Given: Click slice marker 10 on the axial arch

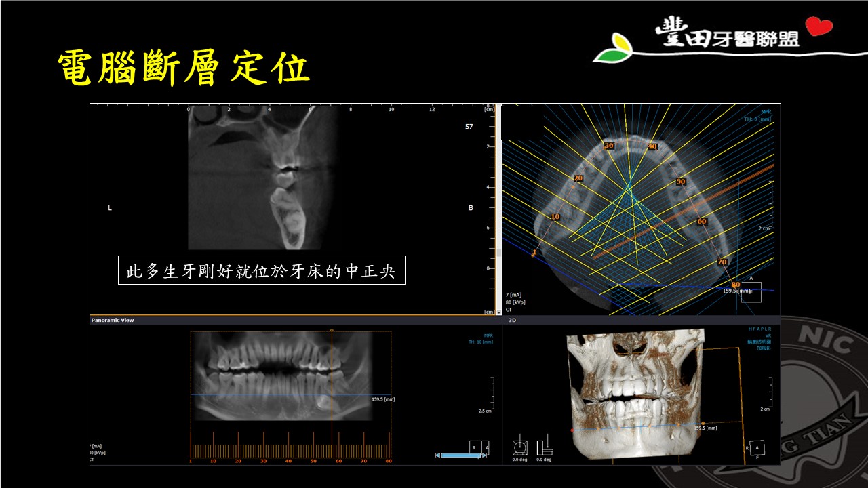Looking at the screenshot, I should 555,217.
